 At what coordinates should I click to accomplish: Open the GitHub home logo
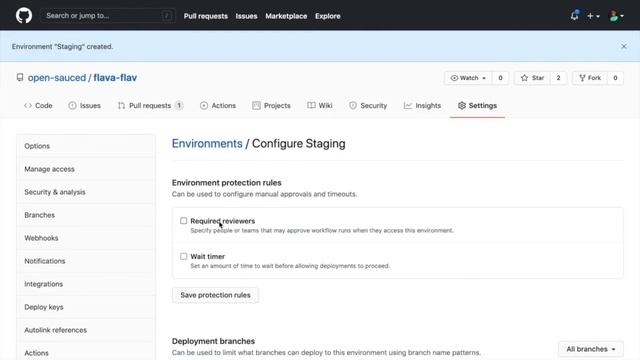pos(24,16)
